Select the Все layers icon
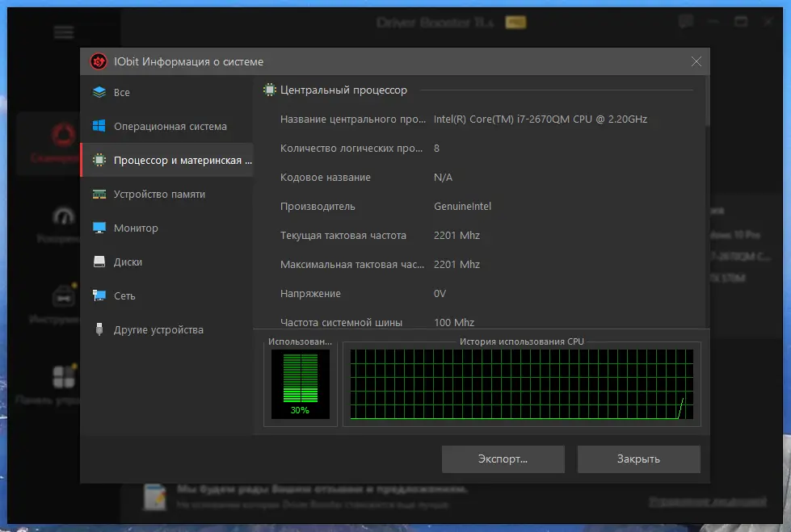Viewport: 791px width, 532px height. [x=99, y=92]
